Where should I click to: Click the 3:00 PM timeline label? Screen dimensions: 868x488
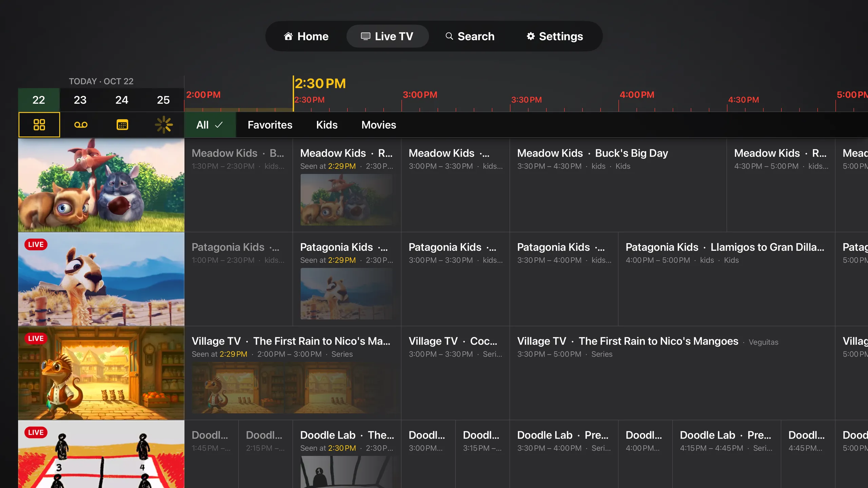click(420, 95)
